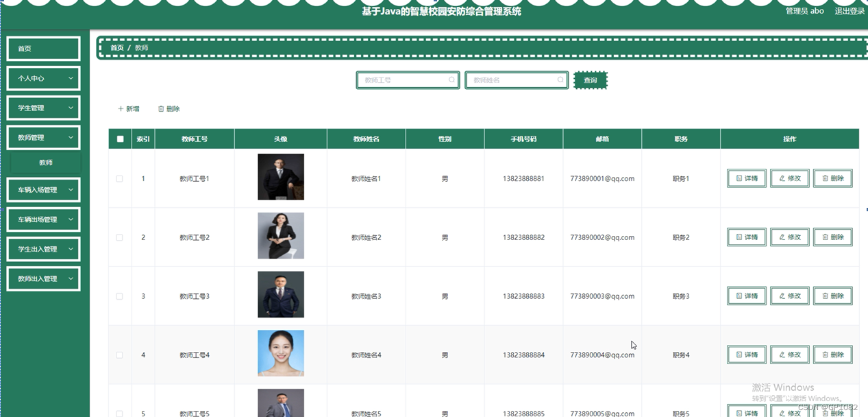Click 修改 for 教师姓名1
868x417 pixels.
pyautogui.click(x=790, y=178)
